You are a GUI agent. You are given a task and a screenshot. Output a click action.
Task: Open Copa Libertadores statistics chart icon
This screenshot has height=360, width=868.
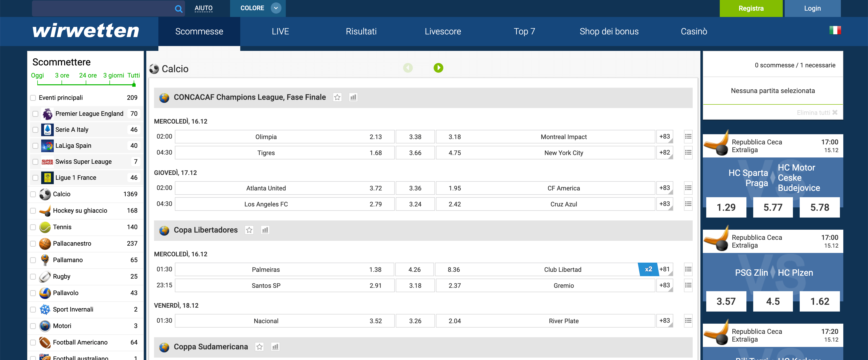pos(265,230)
